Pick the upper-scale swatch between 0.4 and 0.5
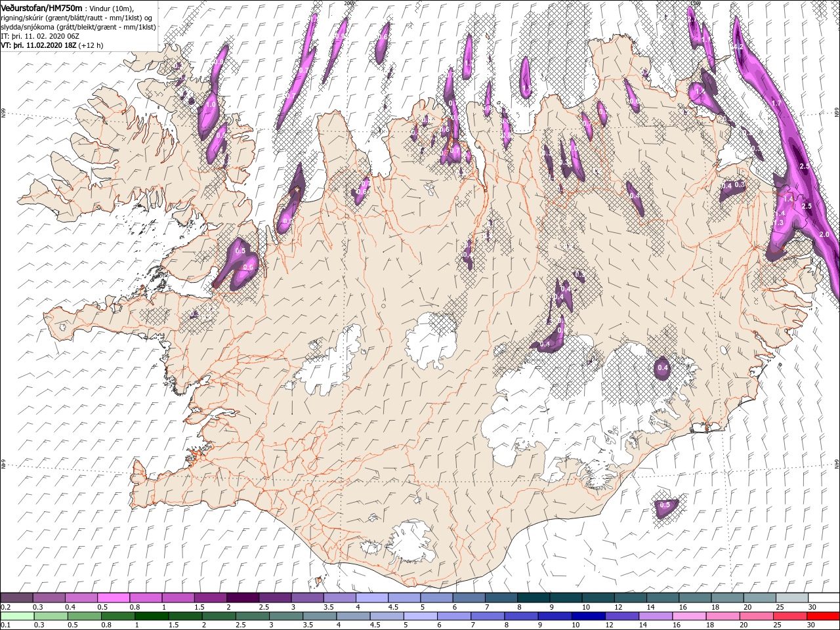840x630 pixels. pyautogui.click(x=81, y=598)
